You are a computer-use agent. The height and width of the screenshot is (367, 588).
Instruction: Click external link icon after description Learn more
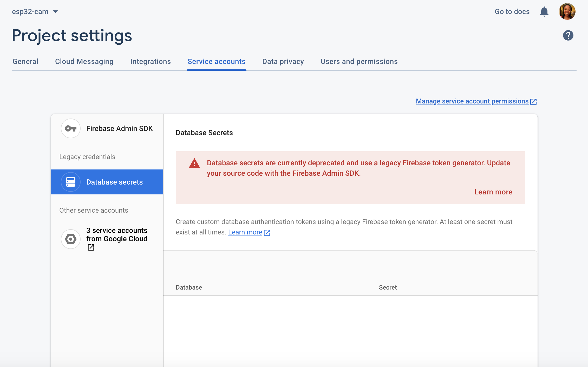pos(267,233)
